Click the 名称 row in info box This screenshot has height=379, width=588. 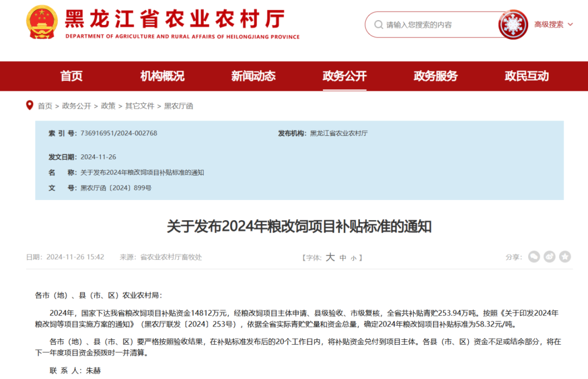pos(126,173)
